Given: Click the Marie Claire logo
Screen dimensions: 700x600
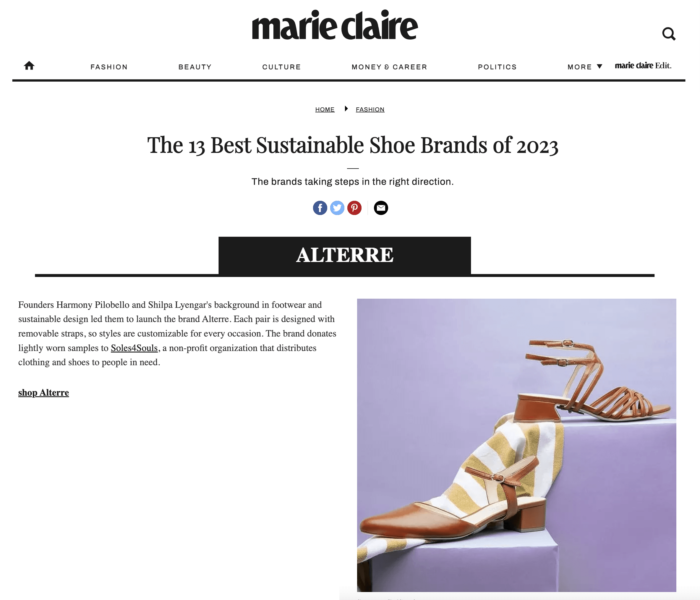Looking at the screenshot, I should point(335,25).
